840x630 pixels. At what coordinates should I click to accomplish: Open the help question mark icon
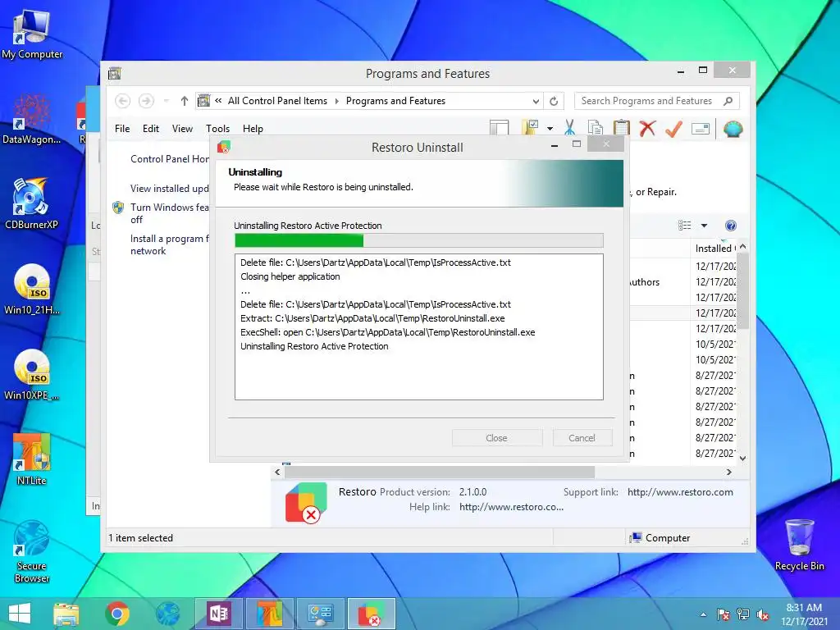pos(730,226)
